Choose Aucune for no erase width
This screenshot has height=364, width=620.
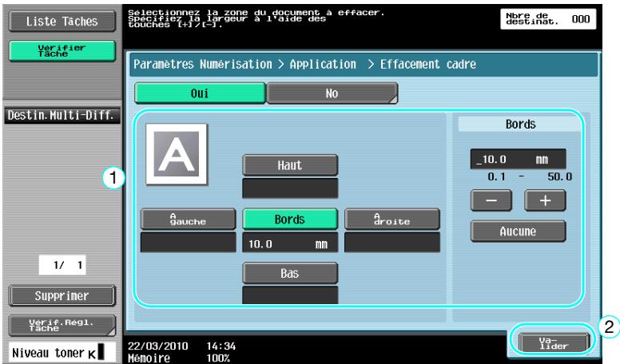pos(518,231)
